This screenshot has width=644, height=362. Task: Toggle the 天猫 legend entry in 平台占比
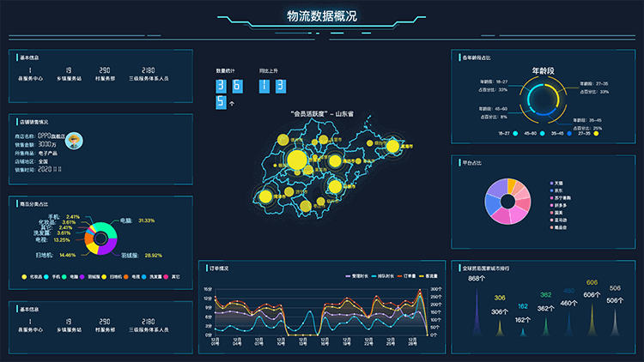[556, 183]
